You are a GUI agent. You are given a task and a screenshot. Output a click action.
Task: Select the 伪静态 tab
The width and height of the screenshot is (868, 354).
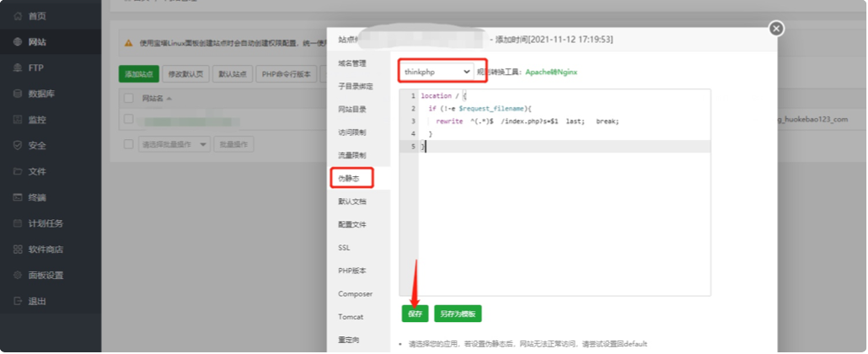349,179
